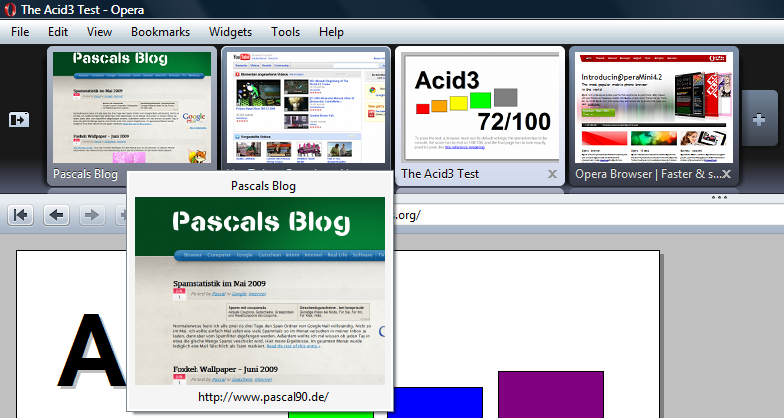Open the Tools menu
This screenshot has height=418, width=784.
point(285,32)
